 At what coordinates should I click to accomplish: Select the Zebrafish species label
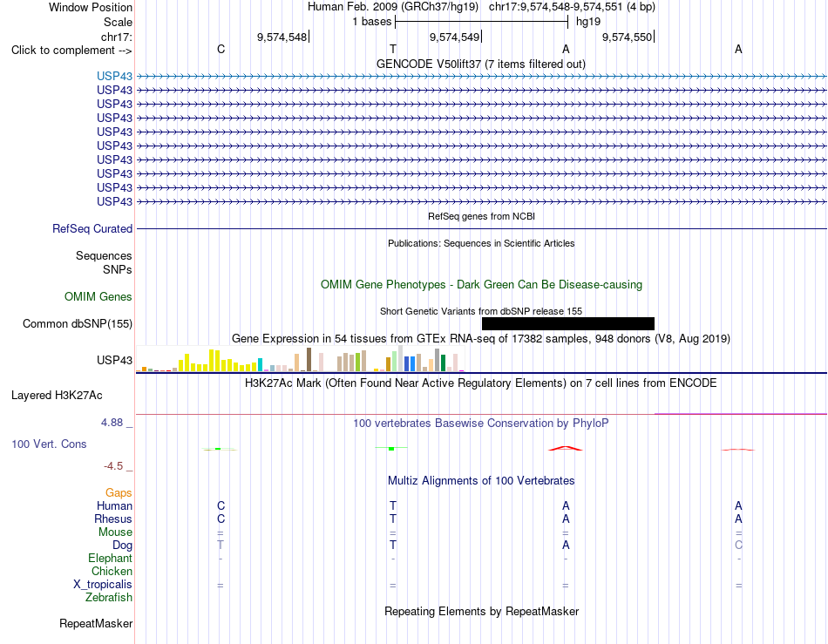pyautogui.click(x=109, y=598)
